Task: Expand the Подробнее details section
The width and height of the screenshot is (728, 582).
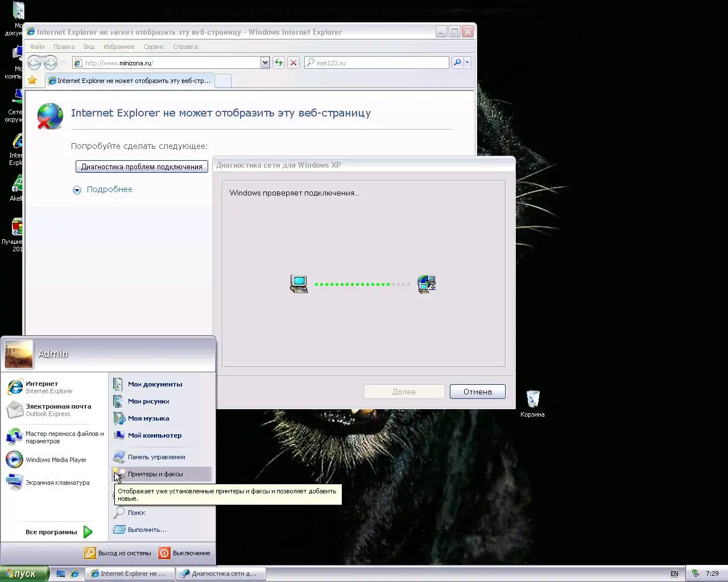Action: coord(103,190)
